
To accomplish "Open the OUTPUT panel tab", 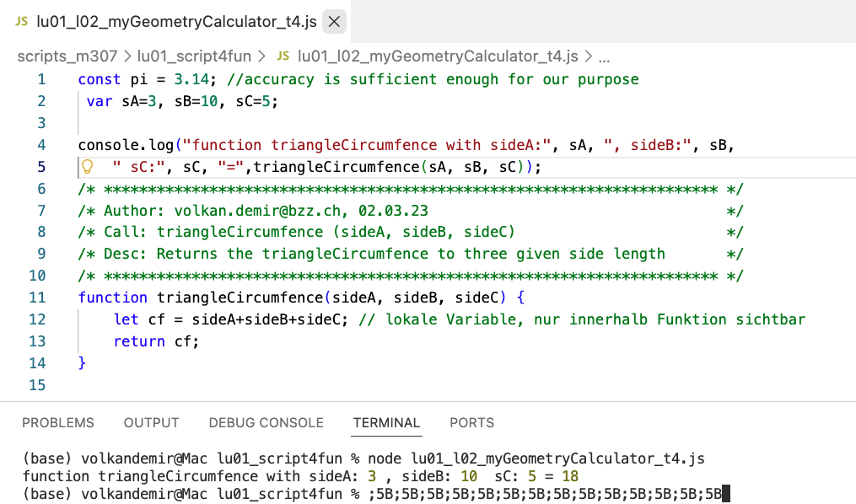I will coord(152,422).
